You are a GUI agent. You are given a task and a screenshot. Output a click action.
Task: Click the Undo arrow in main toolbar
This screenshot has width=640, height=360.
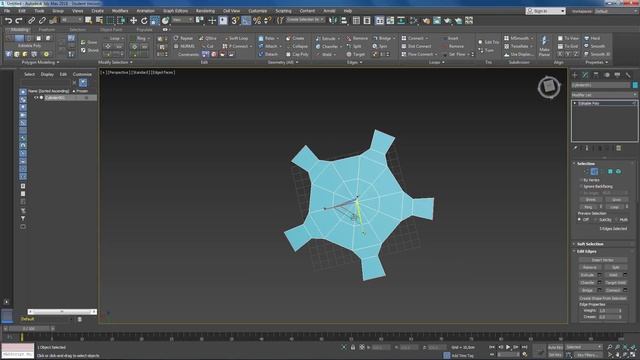pos(8,20)
